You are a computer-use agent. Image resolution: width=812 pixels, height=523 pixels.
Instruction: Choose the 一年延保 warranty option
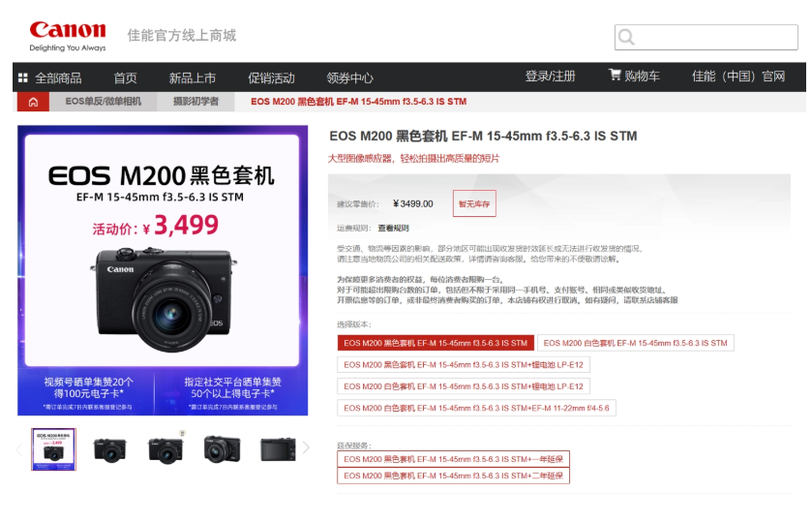click(x=453, y=459)
